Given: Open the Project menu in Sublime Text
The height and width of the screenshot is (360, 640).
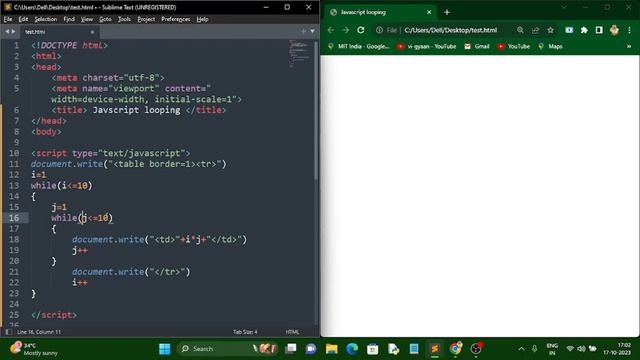Looking at the screenshot, I should tap(146, 19).
